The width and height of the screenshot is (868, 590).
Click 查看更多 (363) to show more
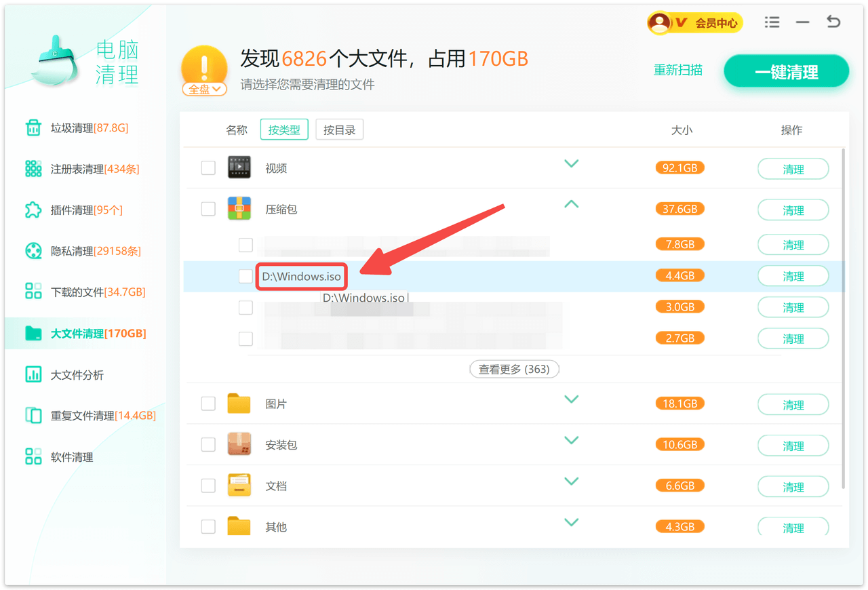514,369
